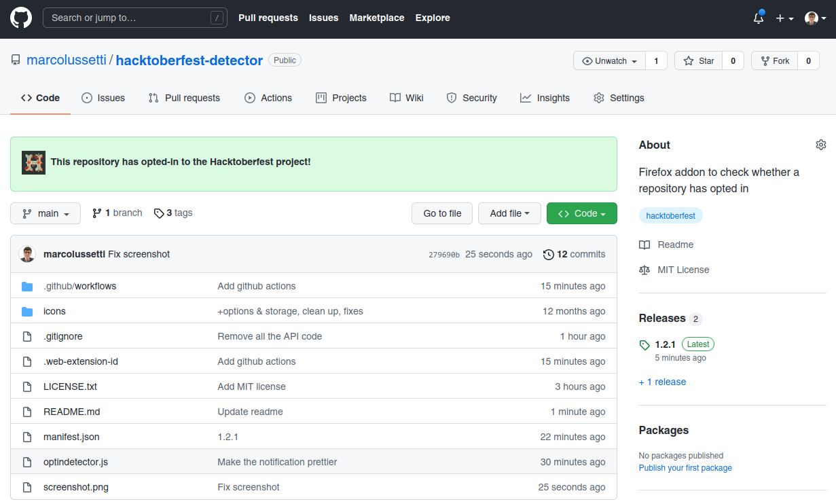Switch to the Wiki tab
The image size is (836, 504).
(x=407, y=98)
